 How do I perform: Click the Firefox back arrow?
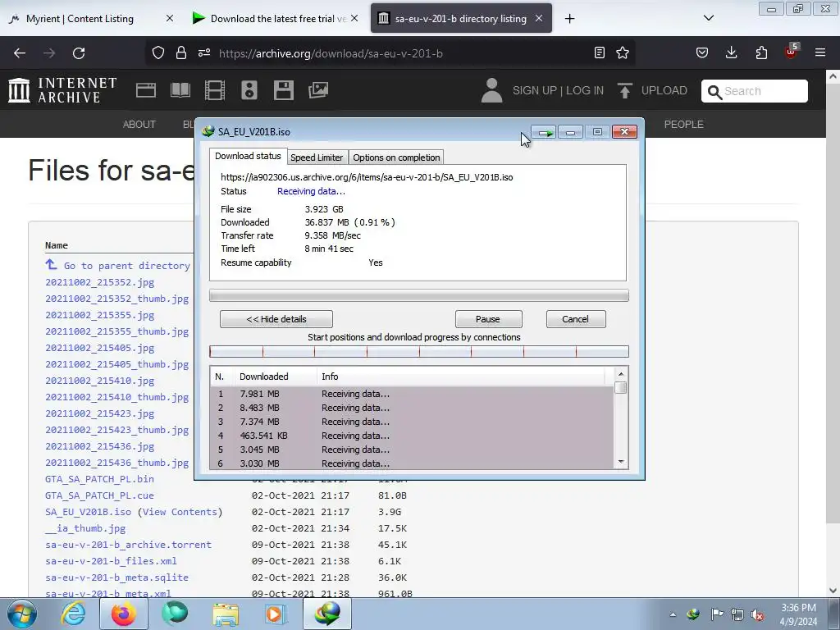pyautogui.click(x=20, y=53)
